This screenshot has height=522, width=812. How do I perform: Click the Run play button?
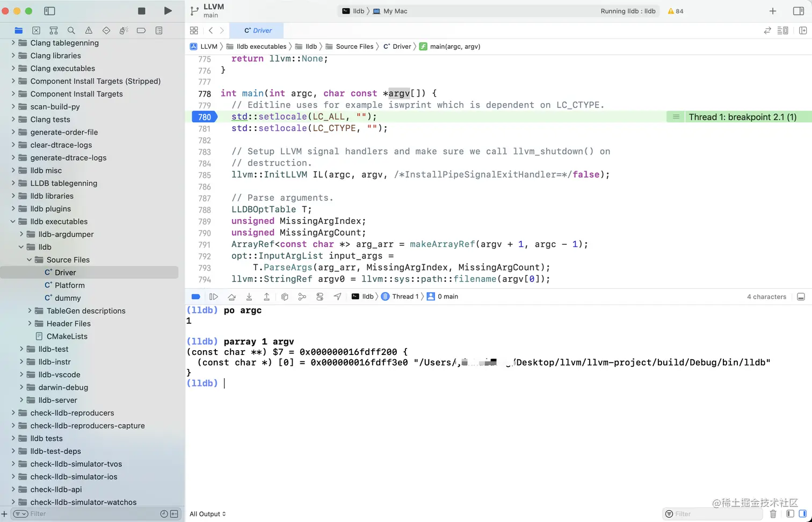(168, 11)
